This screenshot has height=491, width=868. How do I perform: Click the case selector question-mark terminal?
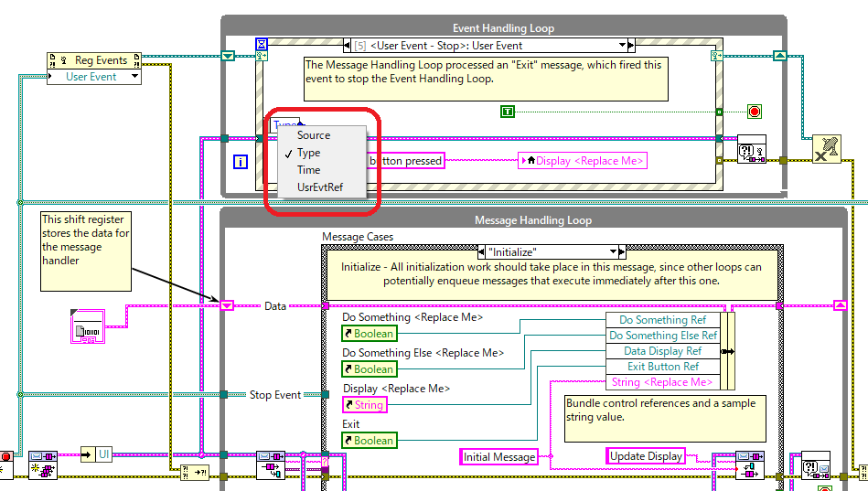[325, 462]
